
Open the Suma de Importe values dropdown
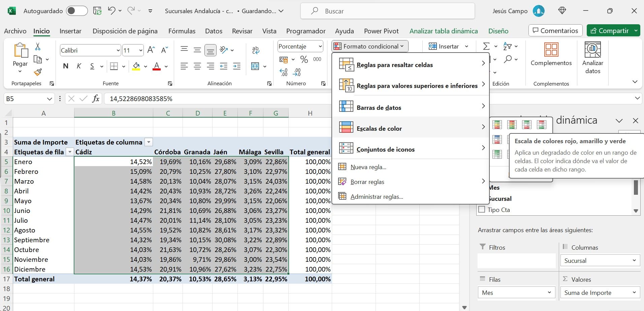point(634,292)
